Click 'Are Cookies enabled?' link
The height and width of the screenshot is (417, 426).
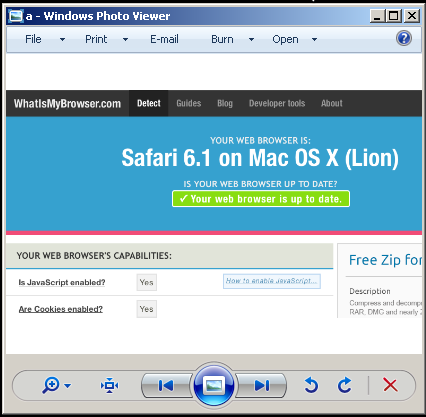click(61, 309)
